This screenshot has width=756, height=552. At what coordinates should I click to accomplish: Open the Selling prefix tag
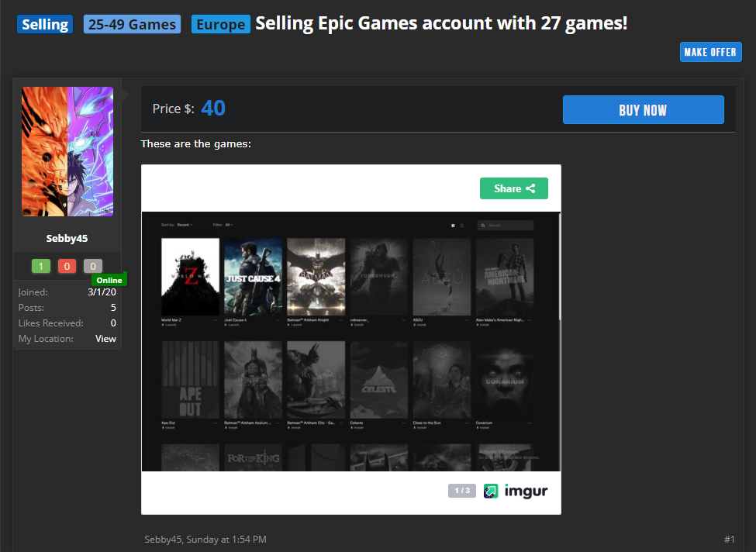(x=45, y=25)
